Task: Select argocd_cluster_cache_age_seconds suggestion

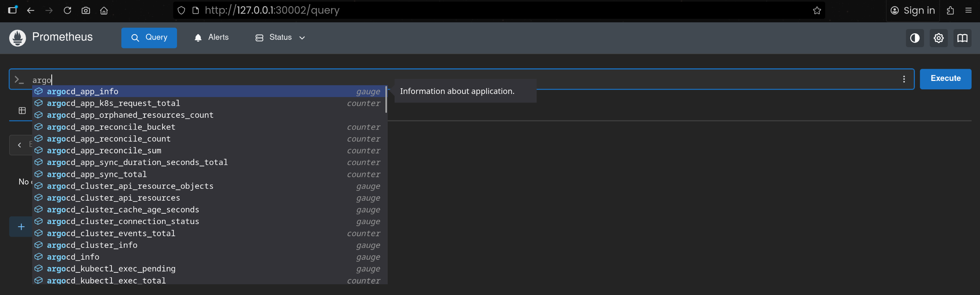Action: click(x=210, y=210)
